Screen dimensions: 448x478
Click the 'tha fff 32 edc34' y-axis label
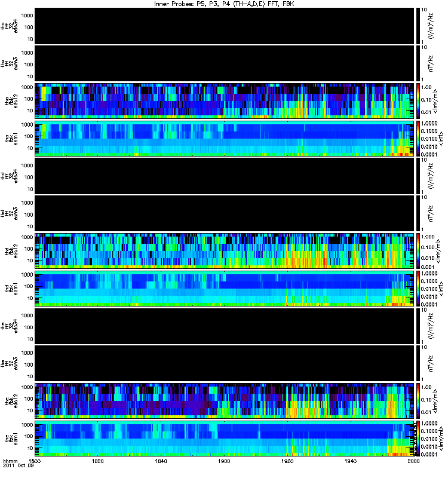(x=9, y=26)
